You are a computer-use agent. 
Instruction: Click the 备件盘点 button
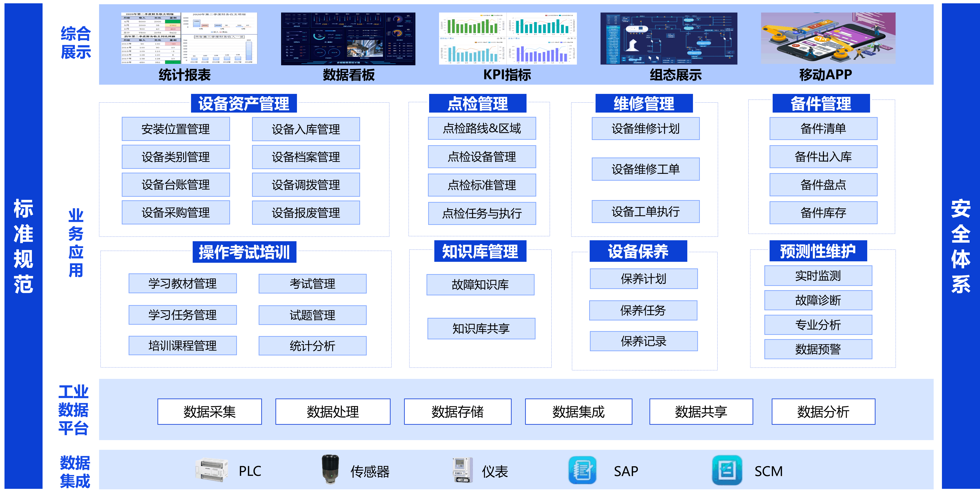(x=823, y=185)
